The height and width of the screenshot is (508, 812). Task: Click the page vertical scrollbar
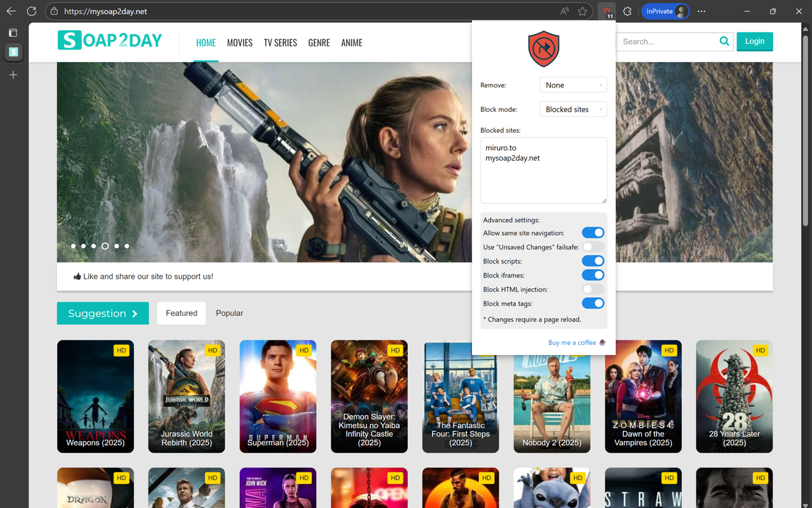pos(806,130)
